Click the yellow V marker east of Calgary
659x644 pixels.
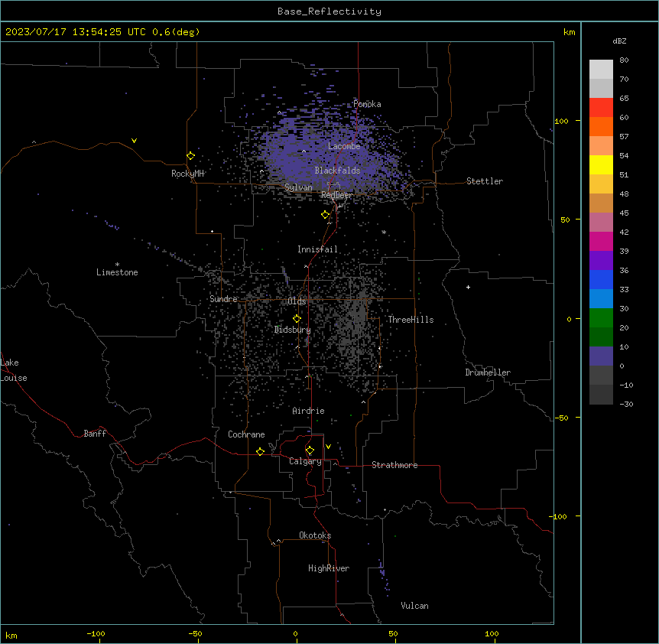pos(328,447)
